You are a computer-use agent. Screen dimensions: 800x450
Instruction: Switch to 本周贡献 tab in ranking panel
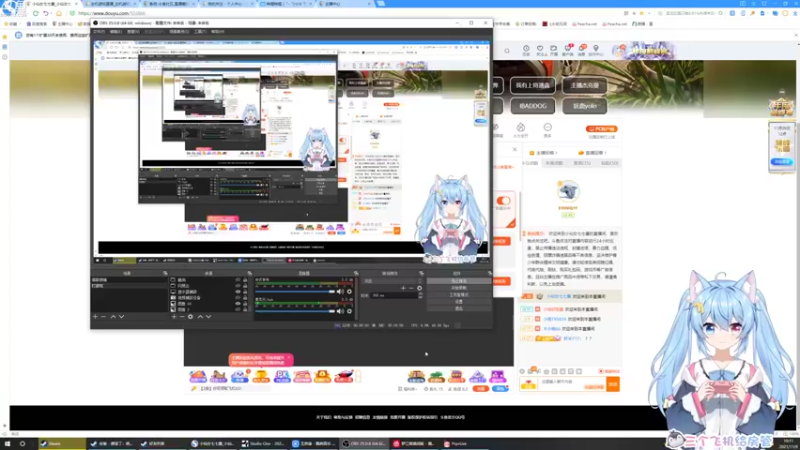[554, 163]
